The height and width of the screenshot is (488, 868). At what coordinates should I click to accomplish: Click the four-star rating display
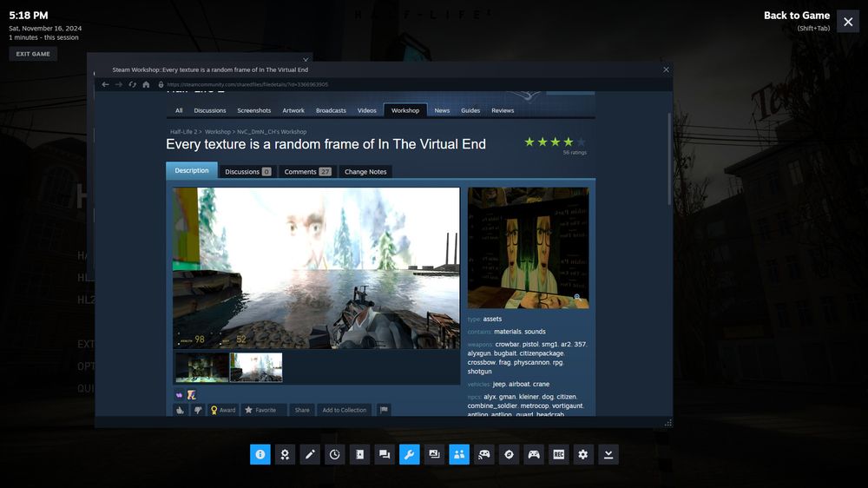(x=555, y=142)
